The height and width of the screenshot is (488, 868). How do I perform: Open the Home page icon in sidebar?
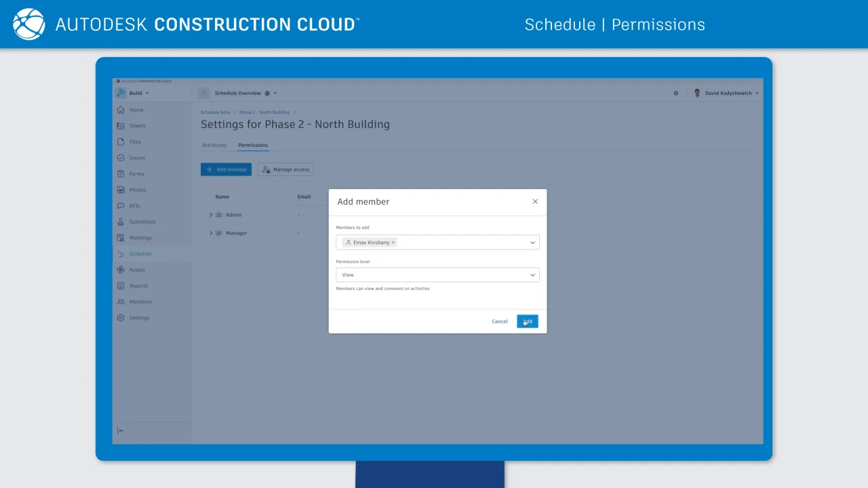(121, 110)
